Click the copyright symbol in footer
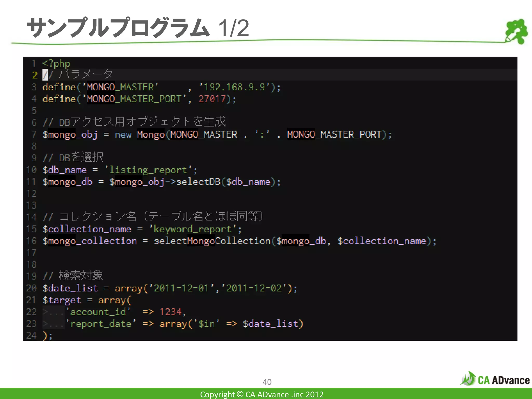 coord(240,394)
